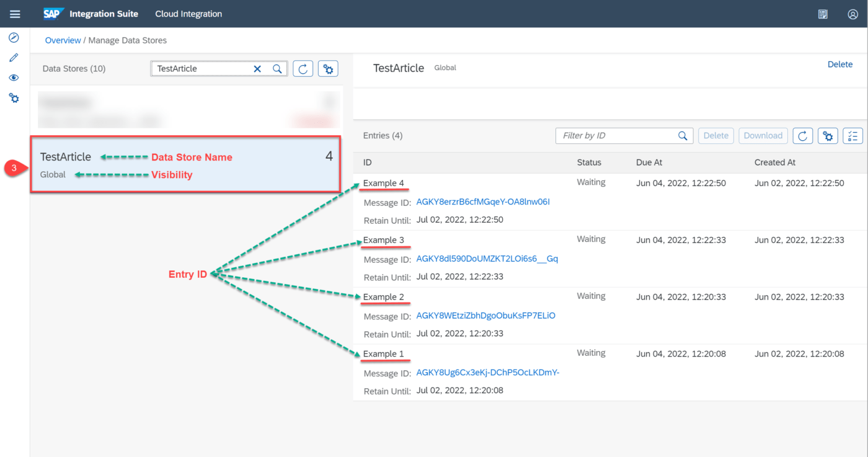Click the Filter by ID search icon
This screenshot has width=868, height=457.
[683, 136]
